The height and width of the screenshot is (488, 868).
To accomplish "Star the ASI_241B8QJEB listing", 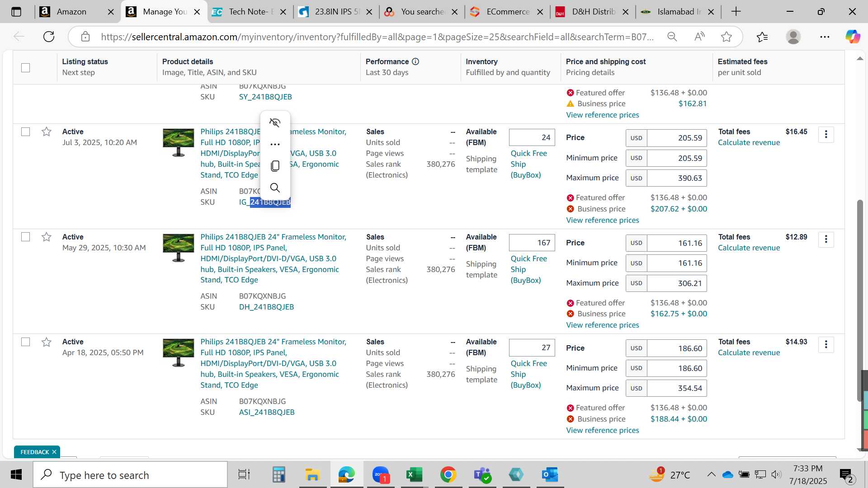I will (46, 342).
